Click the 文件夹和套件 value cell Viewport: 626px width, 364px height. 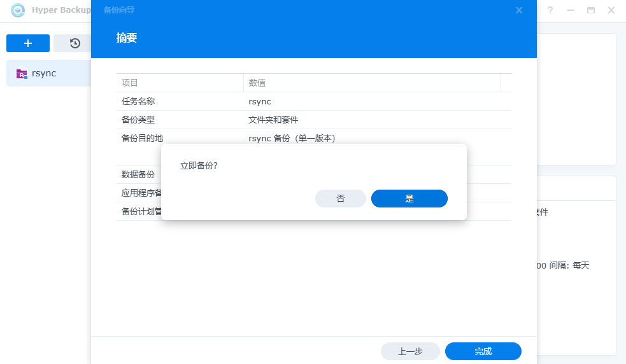coord(273,120)
